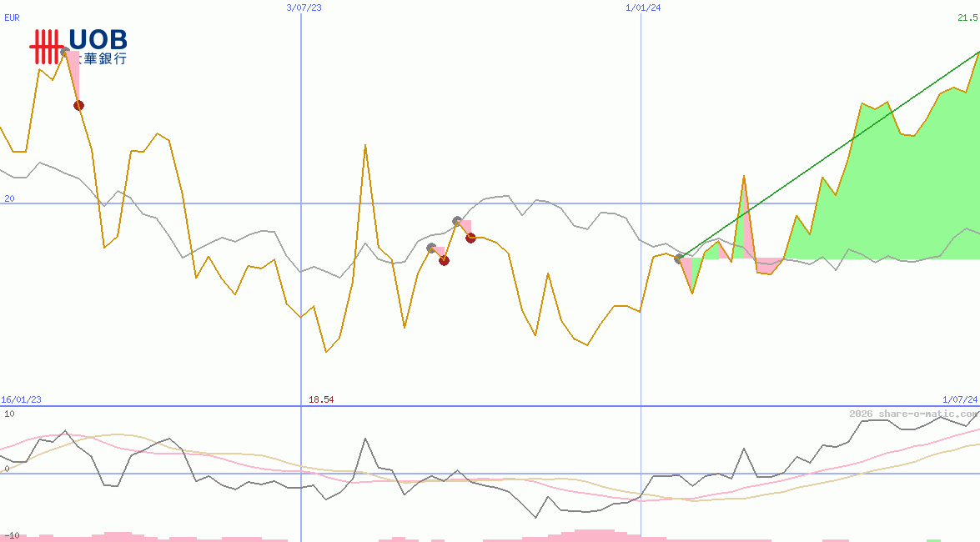Select the 16/01/23 start date label
Screen dimensions: 980x542
[x=23, y=399]
